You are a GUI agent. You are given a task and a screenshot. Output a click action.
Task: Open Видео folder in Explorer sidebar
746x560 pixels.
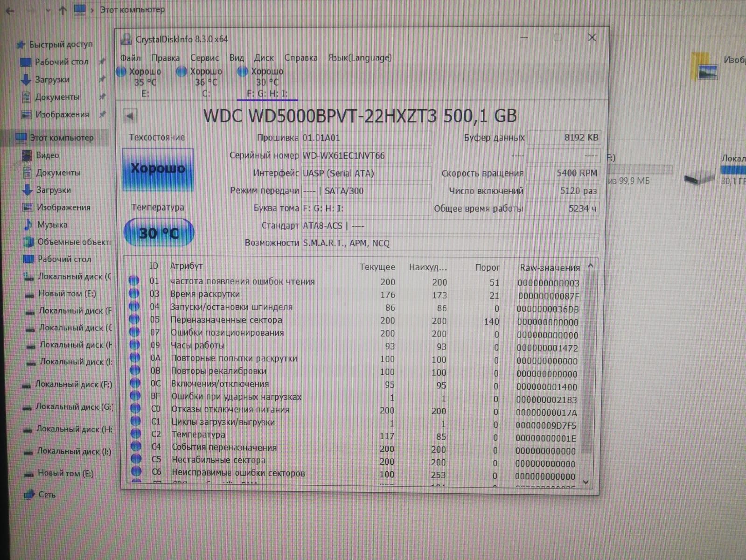pos(47,155)
